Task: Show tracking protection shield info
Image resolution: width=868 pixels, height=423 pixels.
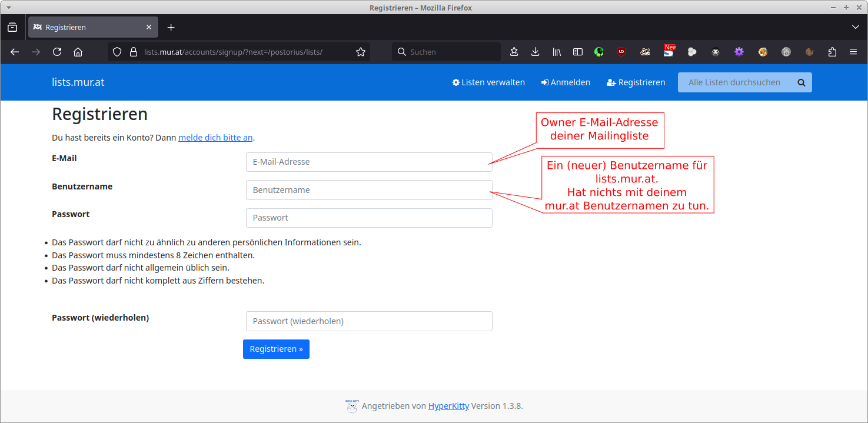Action: (x=117, y=52)
